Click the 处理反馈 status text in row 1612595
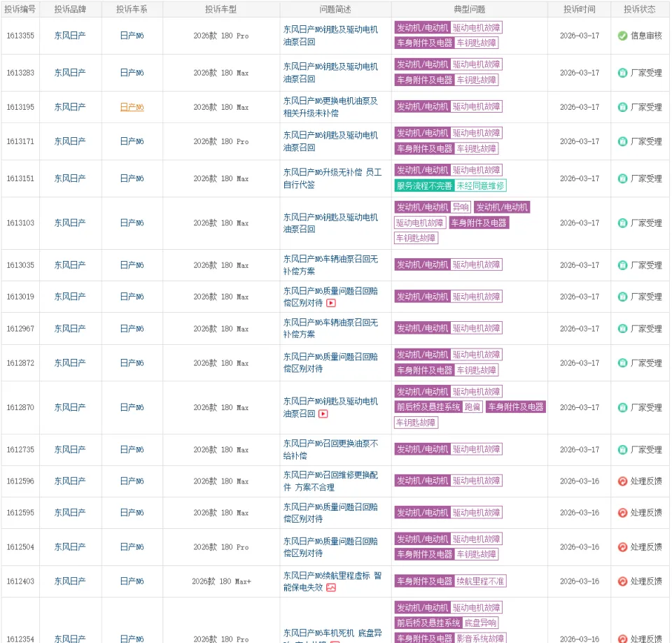 (x=646, y=513)
